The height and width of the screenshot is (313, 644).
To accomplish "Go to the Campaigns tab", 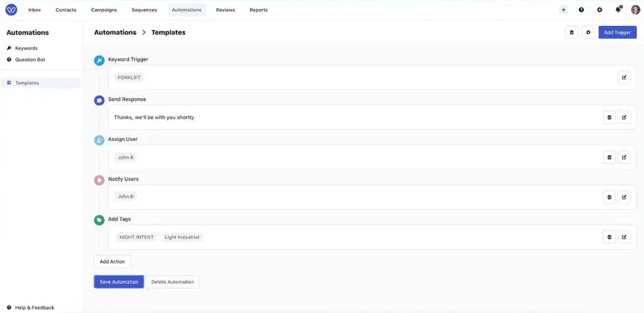I will click(x=104, y=10).
